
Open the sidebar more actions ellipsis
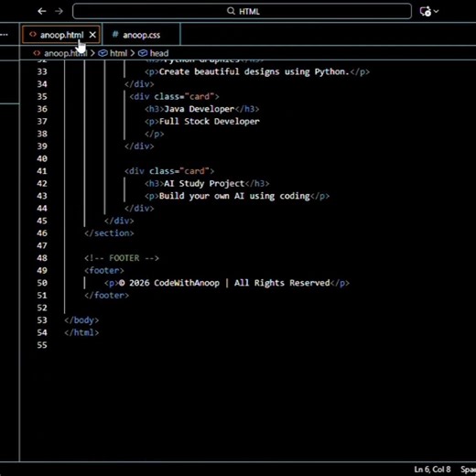5,35
